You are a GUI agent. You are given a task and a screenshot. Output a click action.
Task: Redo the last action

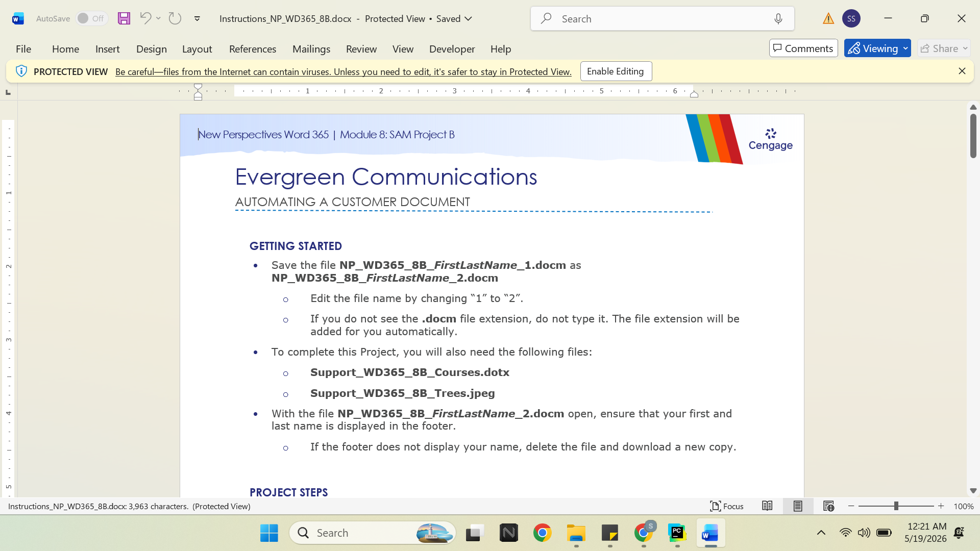[175, 18]
